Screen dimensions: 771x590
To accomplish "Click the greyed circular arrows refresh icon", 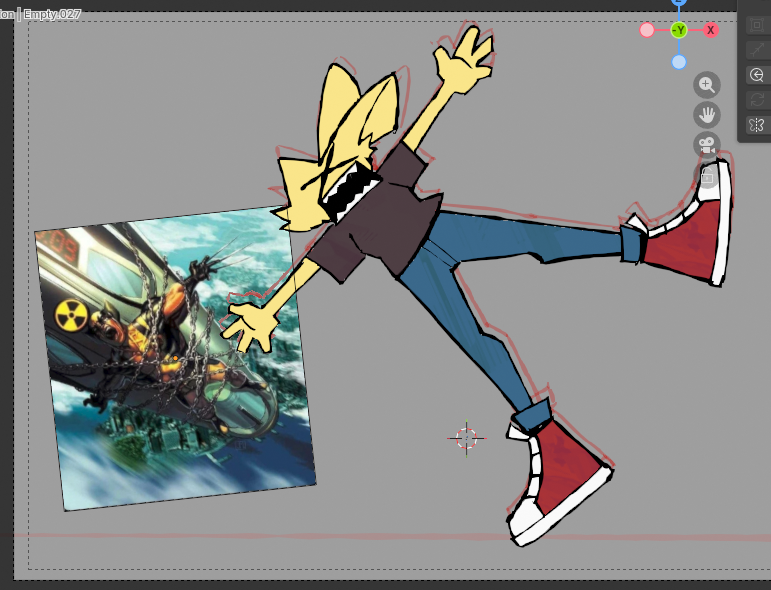I will (x=757, y=100).
